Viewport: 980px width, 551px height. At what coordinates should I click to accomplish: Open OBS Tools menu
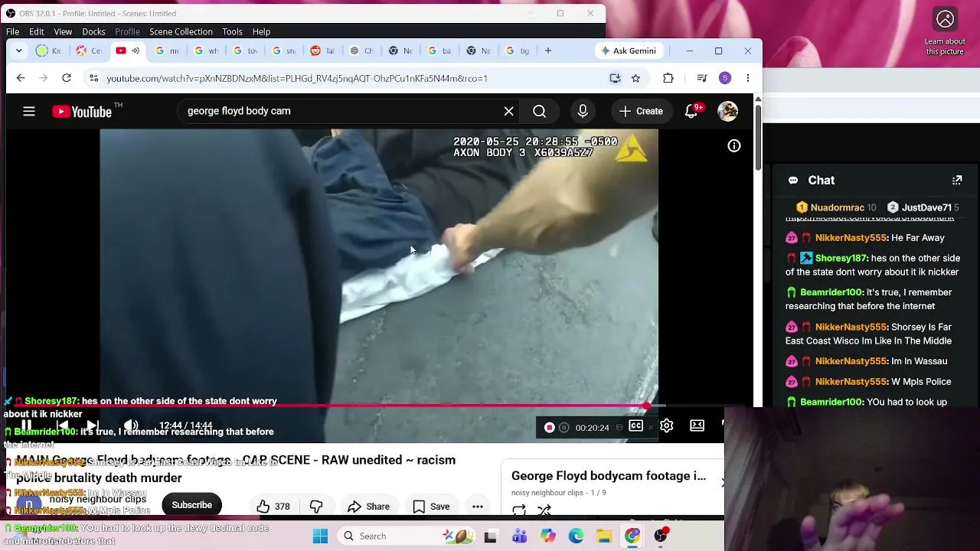coord(232,31)
